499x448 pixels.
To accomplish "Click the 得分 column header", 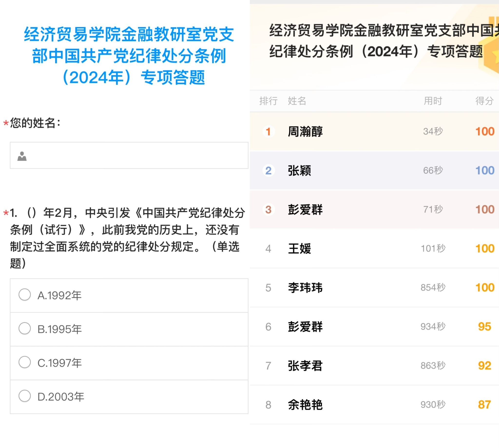I will pos(484,101).
